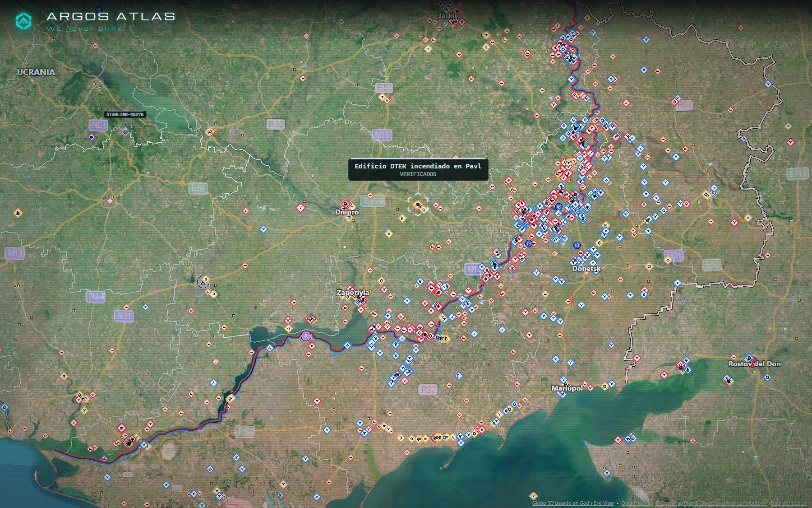Click the orange P marker east of Dnipró
The height and width of the screenshot is (508, 812).
click(402, 219)
